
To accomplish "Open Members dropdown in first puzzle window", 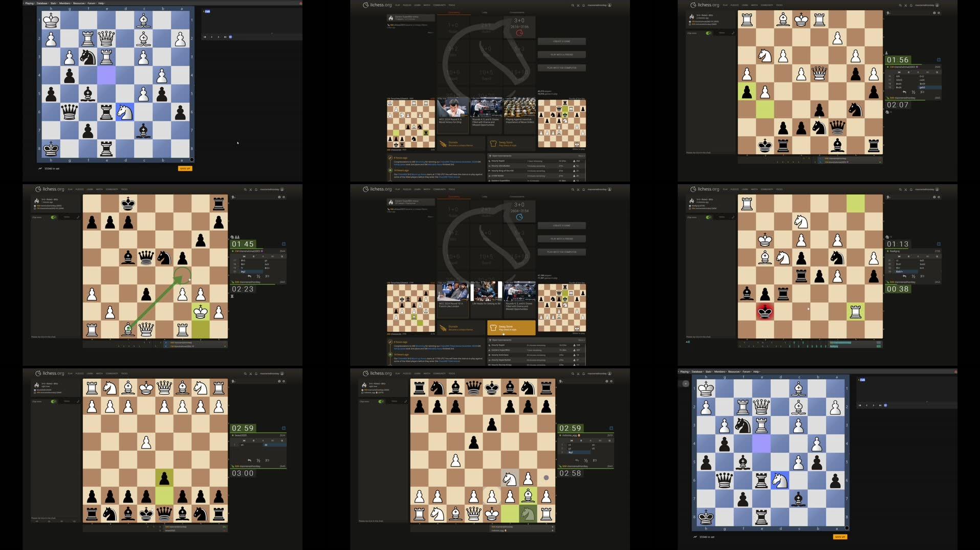I will pos(65,3).
